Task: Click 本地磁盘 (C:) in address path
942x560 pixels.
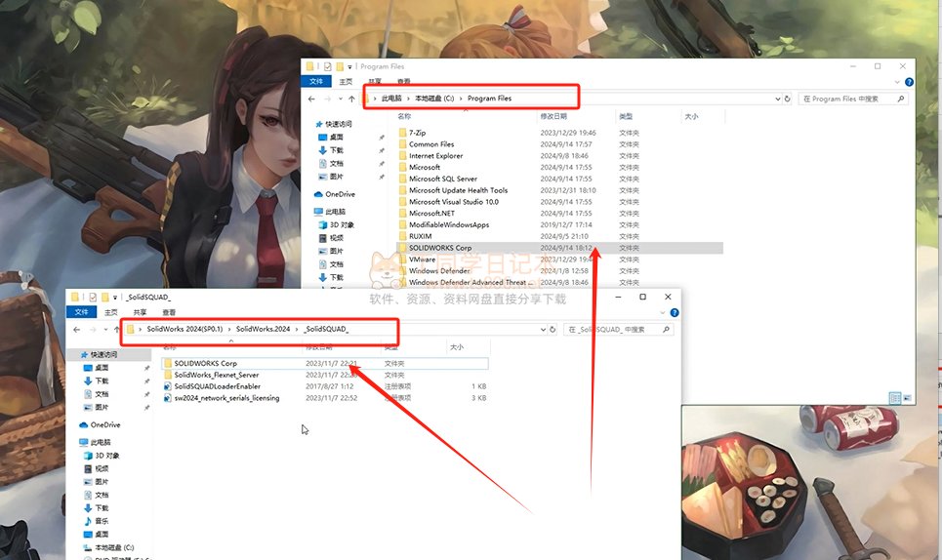Action: pos(434,99)
